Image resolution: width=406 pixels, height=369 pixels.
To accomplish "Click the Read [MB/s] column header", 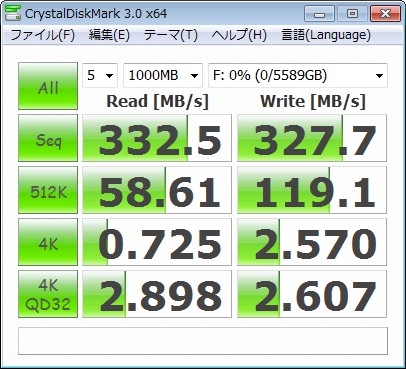I will tap(157, 101).
